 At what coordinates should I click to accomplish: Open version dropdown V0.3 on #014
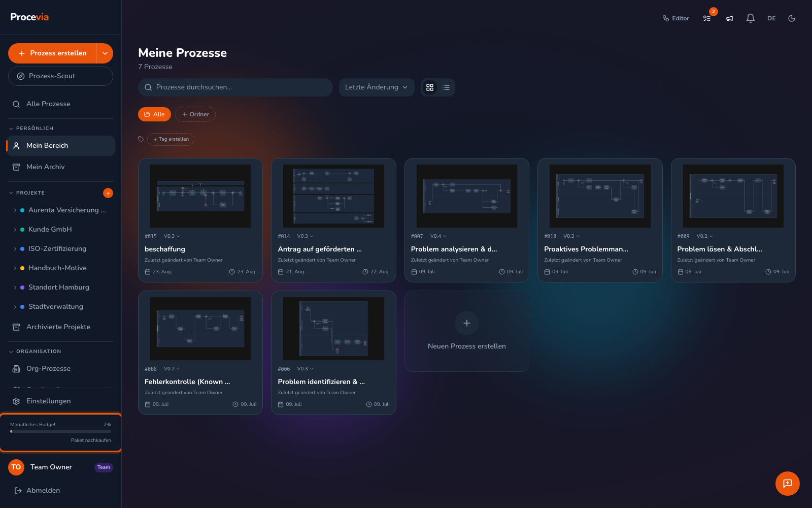coord(305,236)
